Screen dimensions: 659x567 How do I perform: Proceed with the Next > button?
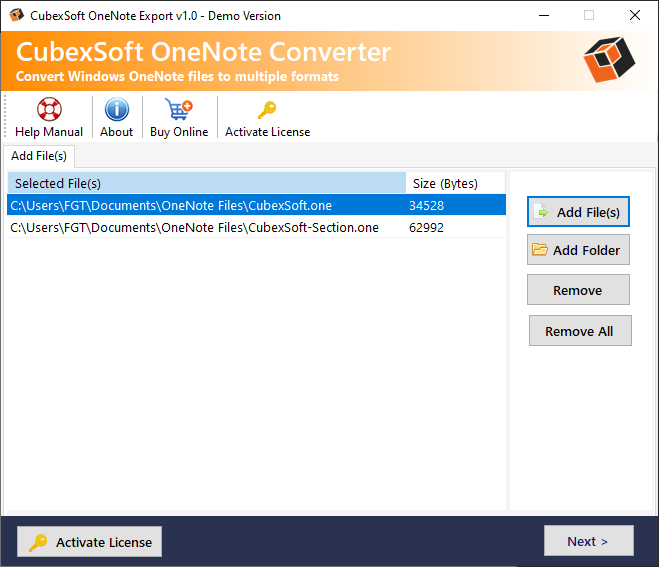coord(589,541)
